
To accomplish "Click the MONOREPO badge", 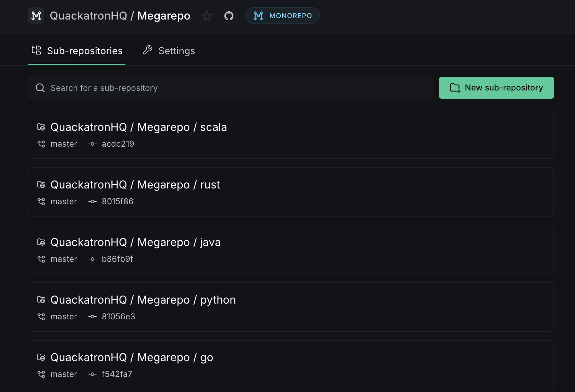I will [282, 16].
